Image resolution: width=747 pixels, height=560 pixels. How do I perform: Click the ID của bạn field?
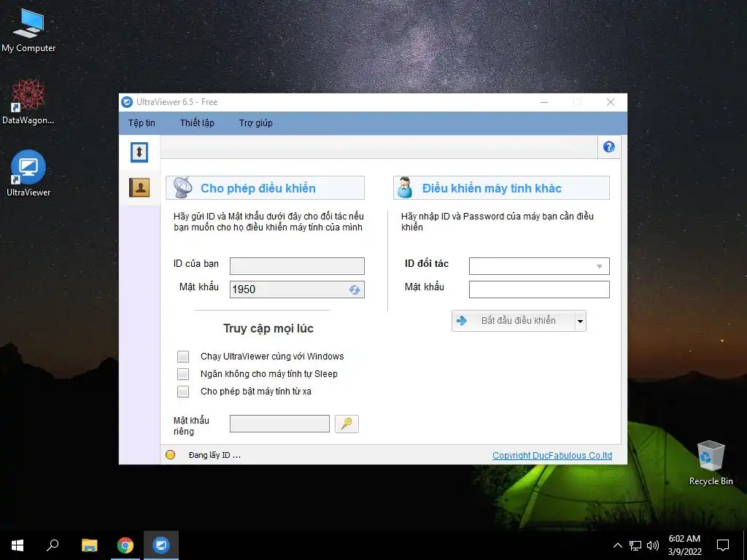[297, 265]
